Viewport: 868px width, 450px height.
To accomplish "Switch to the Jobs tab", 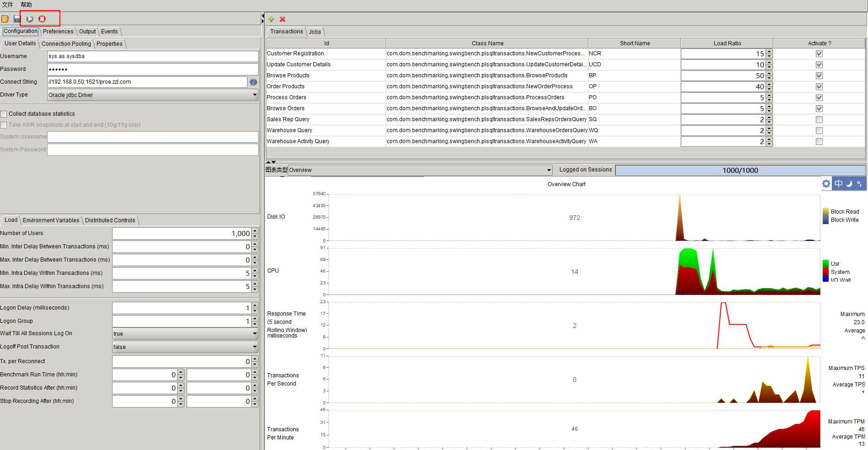I will (x=315, y=32).
